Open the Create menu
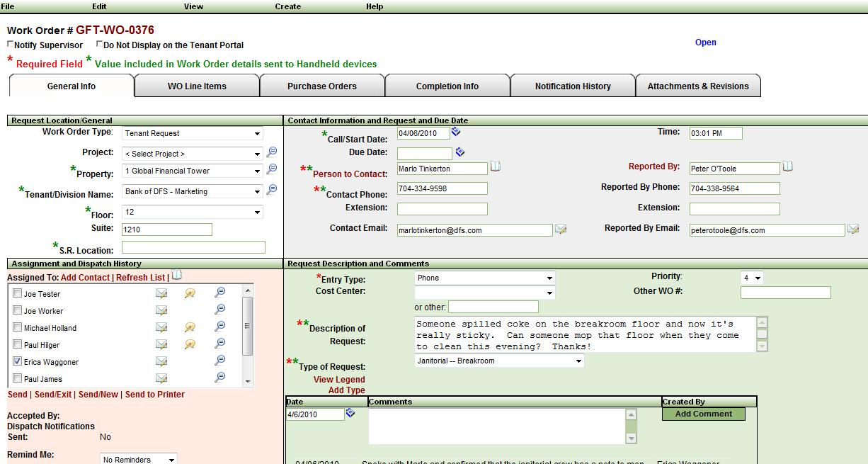Screen dimensions: 868x464 (x=287, y=6)
